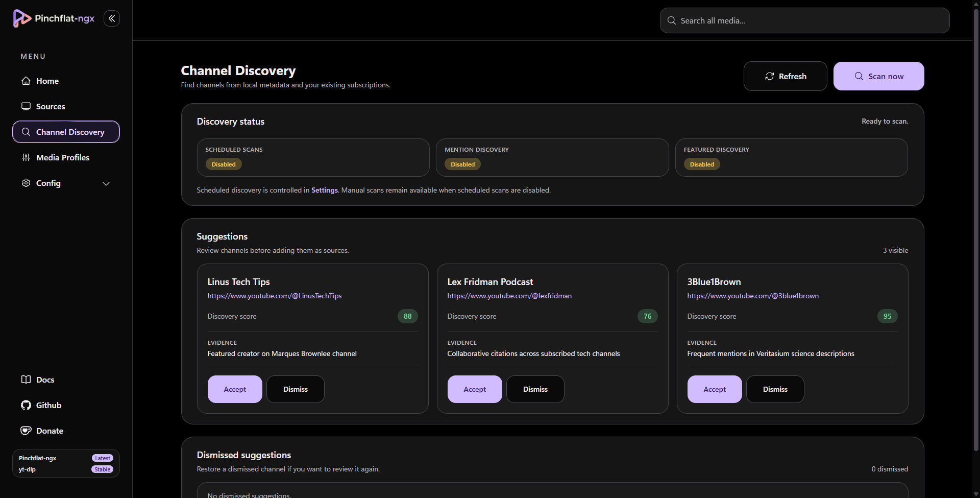980x498 pixels.
Task: Focus the Search all media field
Action: click(x=804, y=20)
